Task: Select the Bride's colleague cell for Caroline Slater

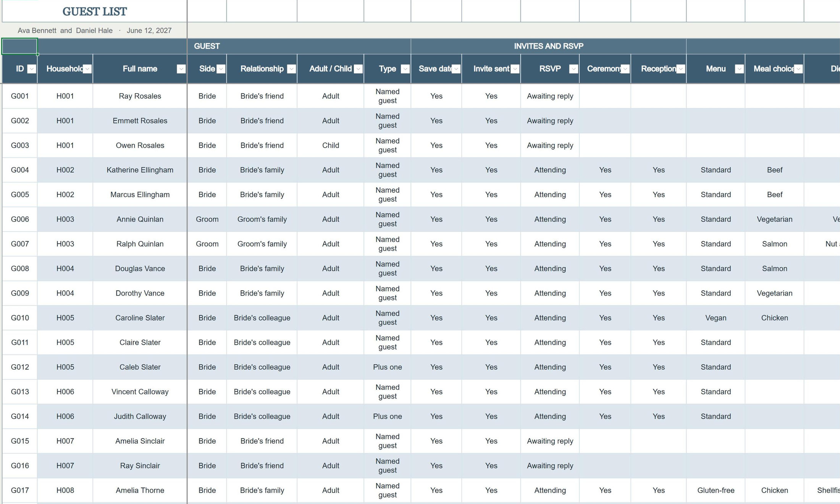Action: click(262, 318)
